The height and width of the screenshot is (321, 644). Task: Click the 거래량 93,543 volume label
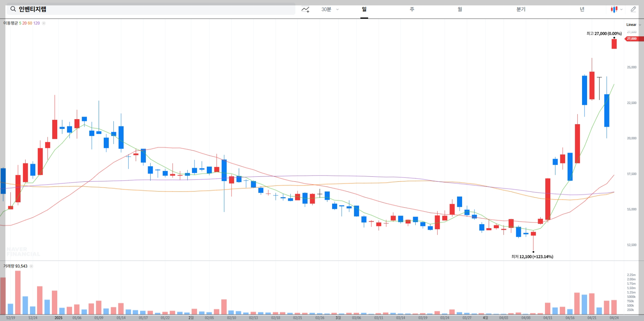point(15,266)
